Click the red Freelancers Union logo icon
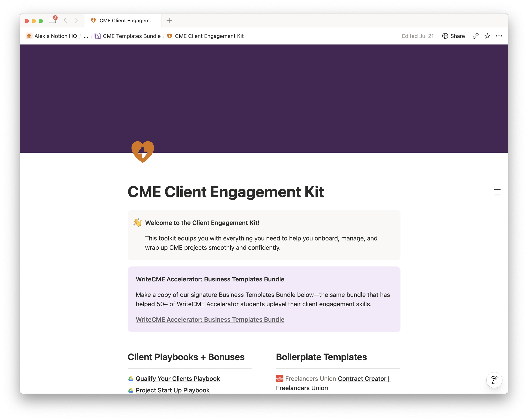Screen dimensions: 528x420 [280, 378]
